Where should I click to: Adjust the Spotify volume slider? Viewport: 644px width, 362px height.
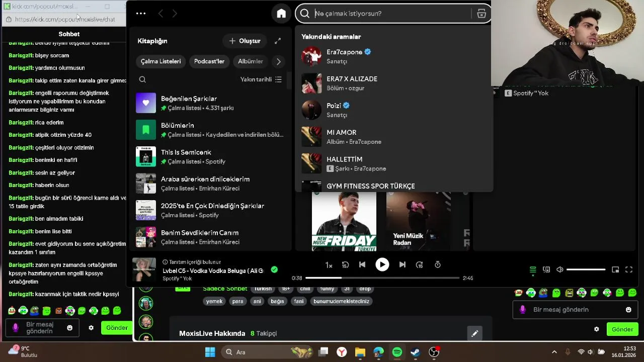tap(586, 270)
